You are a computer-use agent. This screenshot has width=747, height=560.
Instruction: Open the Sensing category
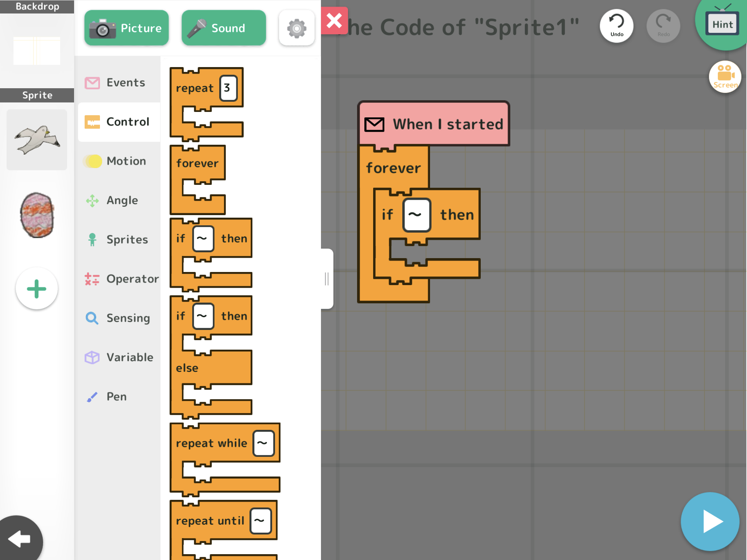(x=119, y=318)
